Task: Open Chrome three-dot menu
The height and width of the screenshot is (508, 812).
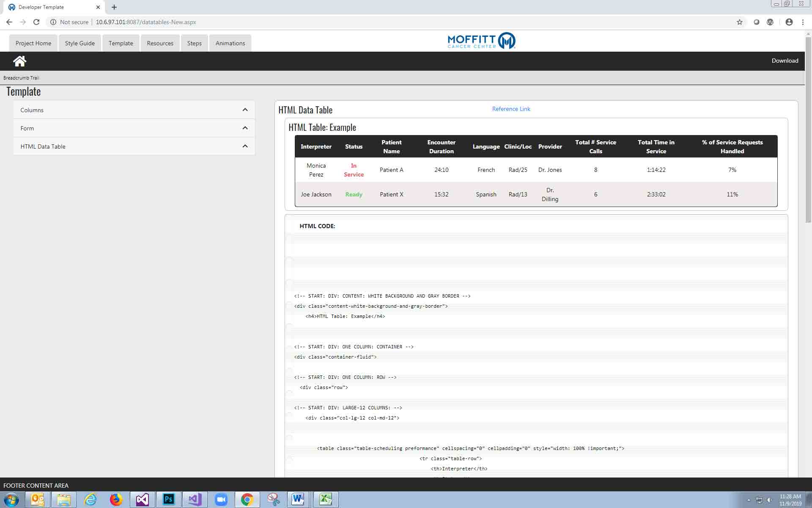Action: (x=803, y=22)
